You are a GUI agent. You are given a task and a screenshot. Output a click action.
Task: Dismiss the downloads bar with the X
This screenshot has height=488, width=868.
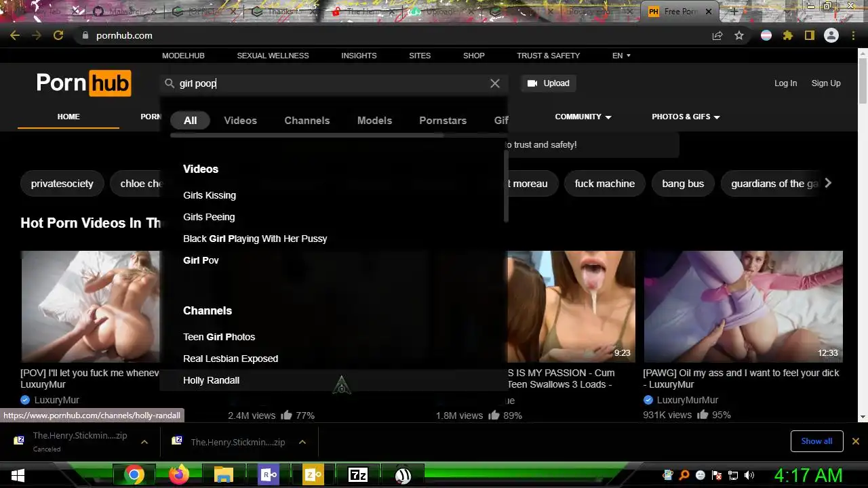[x=856, y=441]
